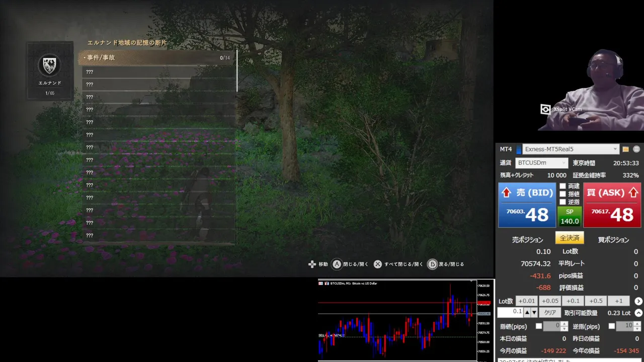Add +0.1 to lot size
Image resolution: width=644 pixels, height=362 pixels.
click(x=573, y=301)
